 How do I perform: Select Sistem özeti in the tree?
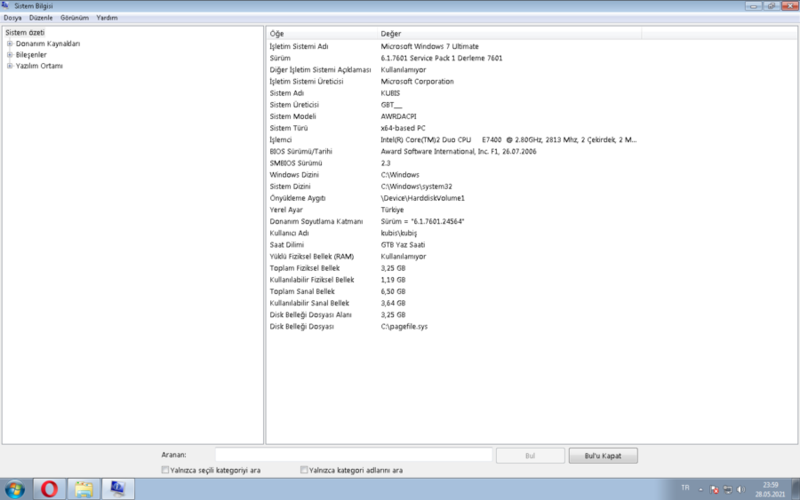pyautogui.click(x=25, y=33)
